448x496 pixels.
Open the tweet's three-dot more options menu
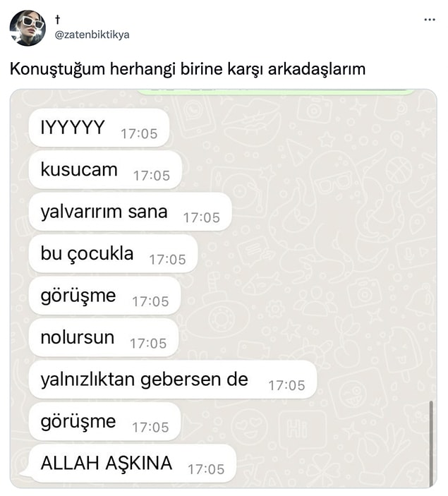coord(430,20)
